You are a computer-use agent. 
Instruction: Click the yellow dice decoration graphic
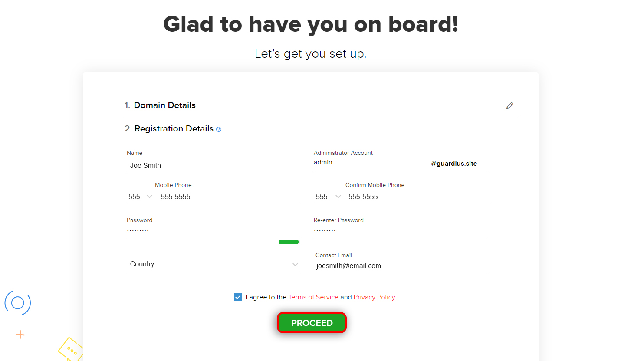click(71, 349)
